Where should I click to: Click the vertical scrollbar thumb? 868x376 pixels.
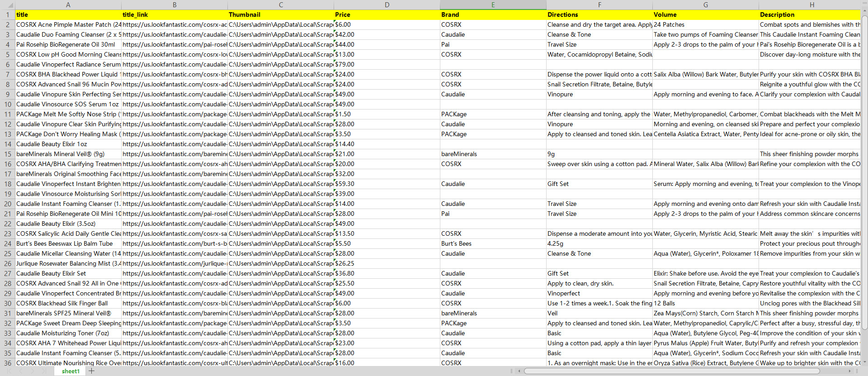pyautogui.click(x=864, y=172)
